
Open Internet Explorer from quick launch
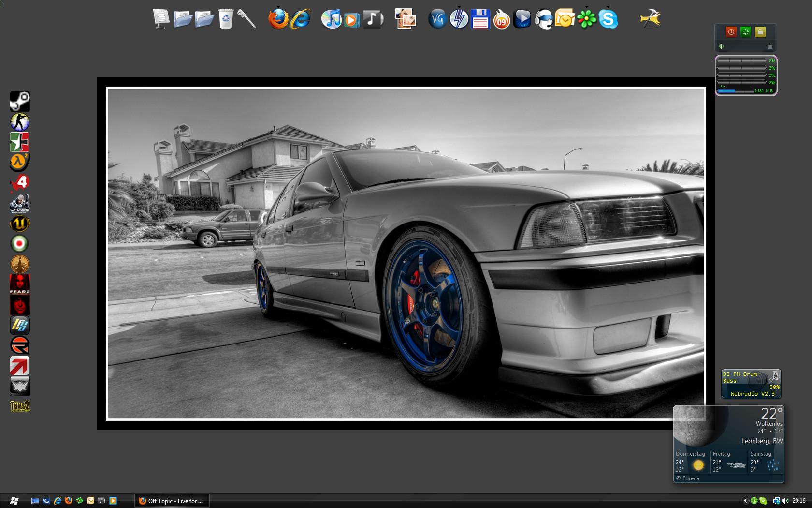click(x=58, y=501)
